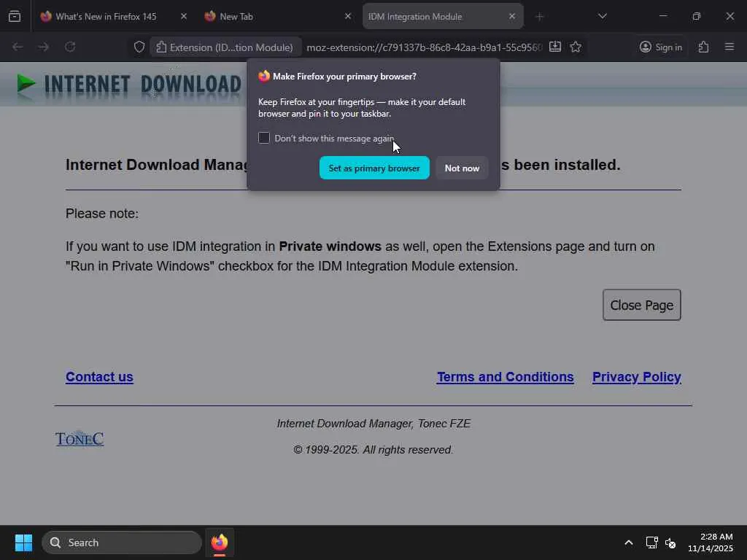The image size is (747, 560).
Task: Expand the list all tabs chevron
Action: point(602,16)
